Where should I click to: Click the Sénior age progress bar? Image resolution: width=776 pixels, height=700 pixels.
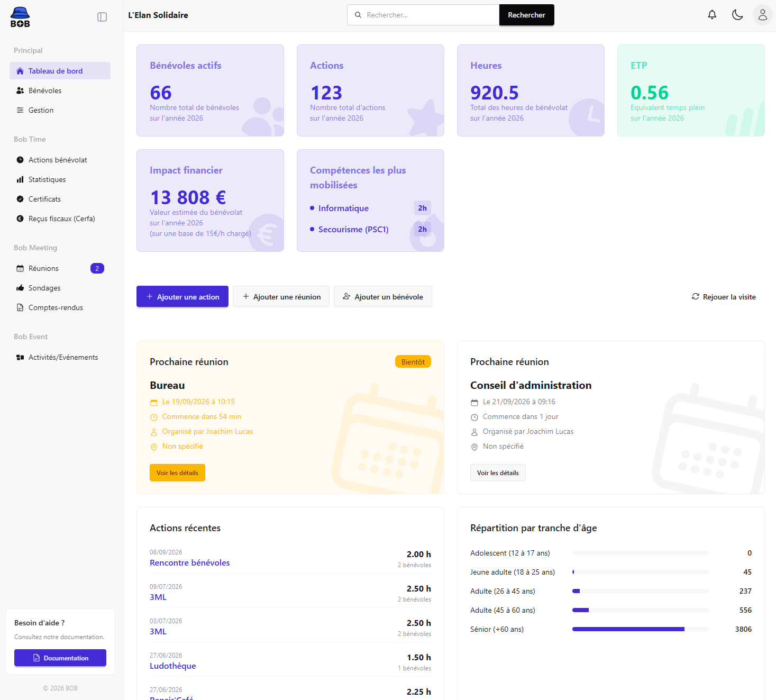(x=641, y=629)
